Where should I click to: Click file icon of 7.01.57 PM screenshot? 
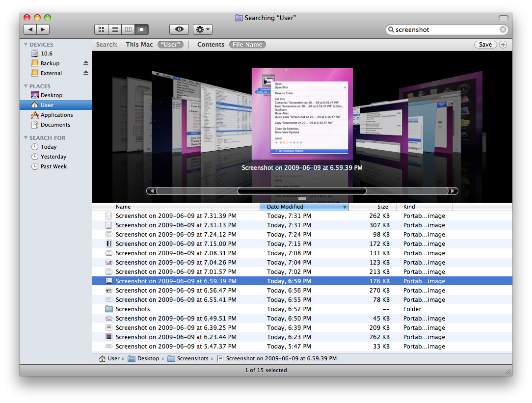(x=109, y=272)
